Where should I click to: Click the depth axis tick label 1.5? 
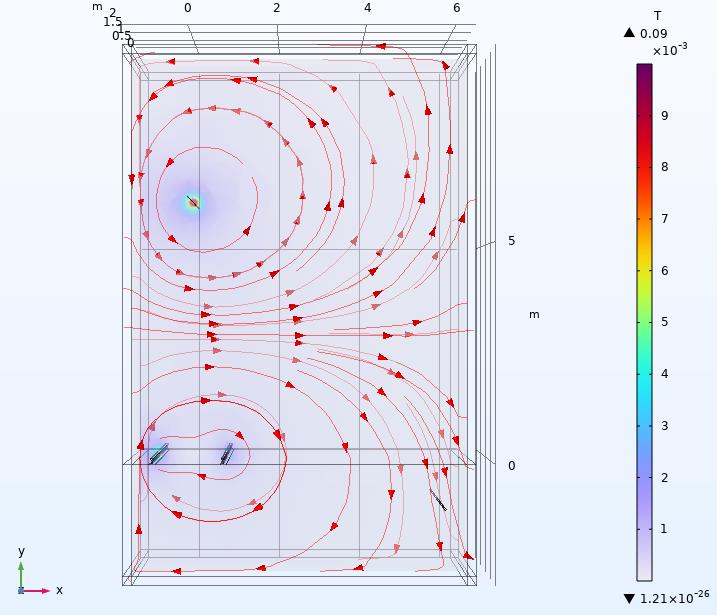click(113, 22)
